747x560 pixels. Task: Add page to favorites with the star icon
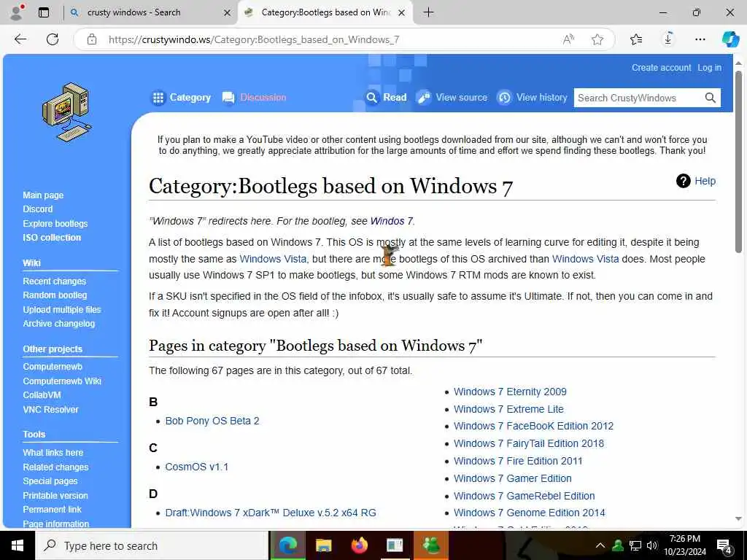(597, 39)
